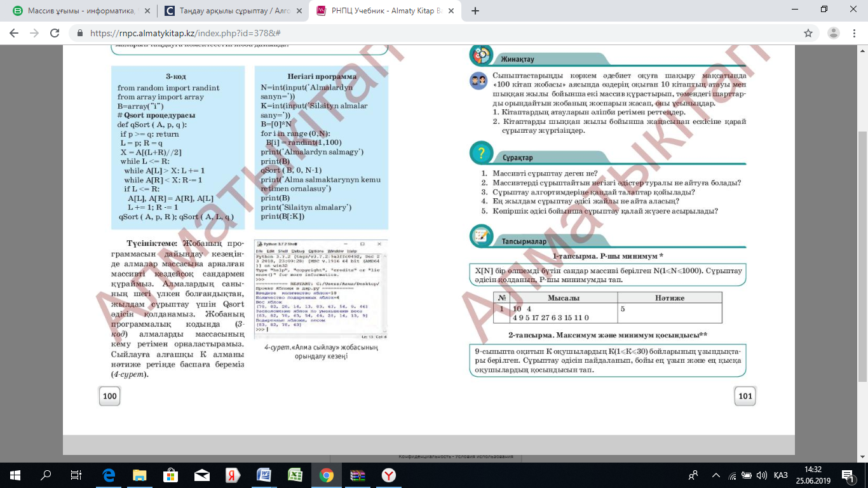
Task: Launch Microsoft Edge from the taskbar
Action: (108, 475)
